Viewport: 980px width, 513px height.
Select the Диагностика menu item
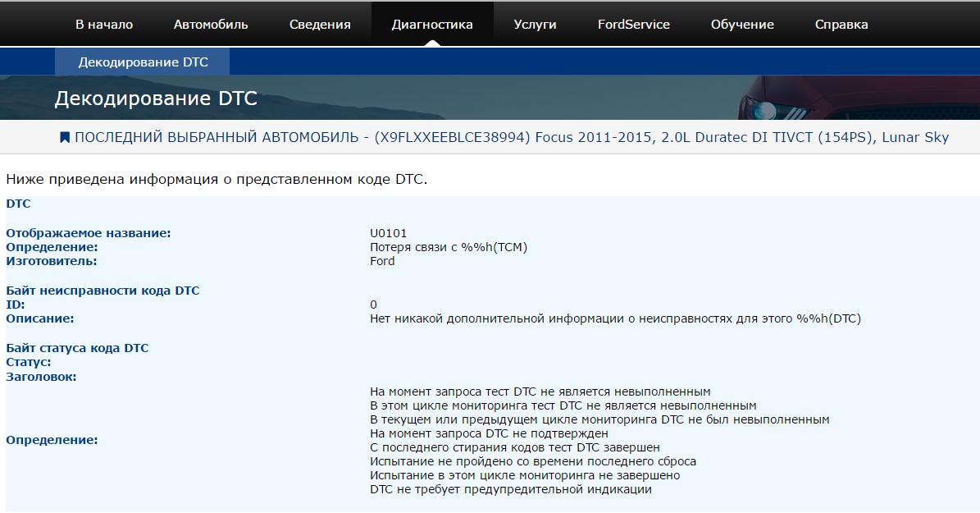click(x=432, y=24)
